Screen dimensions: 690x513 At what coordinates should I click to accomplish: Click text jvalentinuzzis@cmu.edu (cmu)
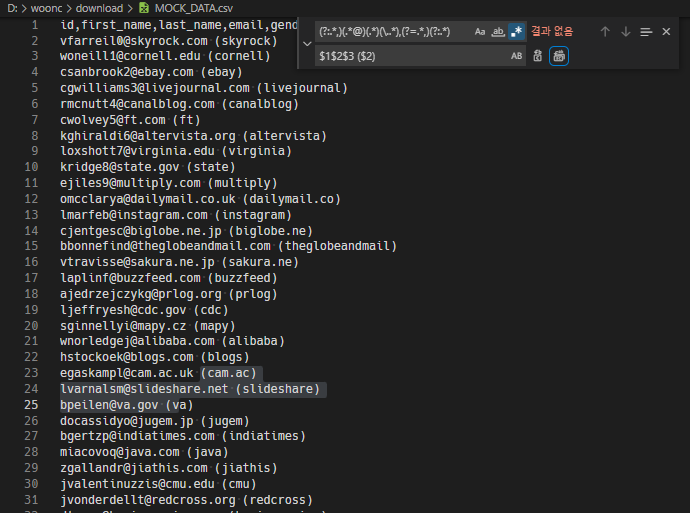(158, 484)
